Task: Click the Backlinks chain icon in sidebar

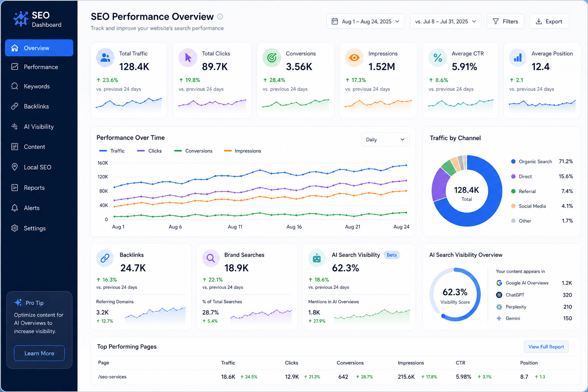Action: [x=15, y=106]
